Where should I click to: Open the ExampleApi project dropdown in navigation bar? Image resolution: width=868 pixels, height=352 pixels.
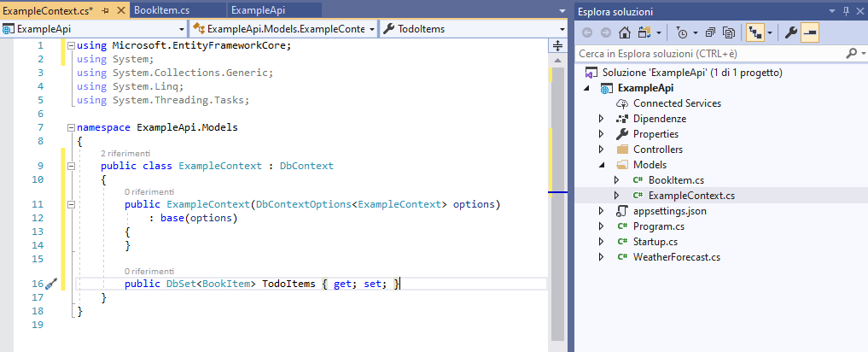[x=182, y=29]
